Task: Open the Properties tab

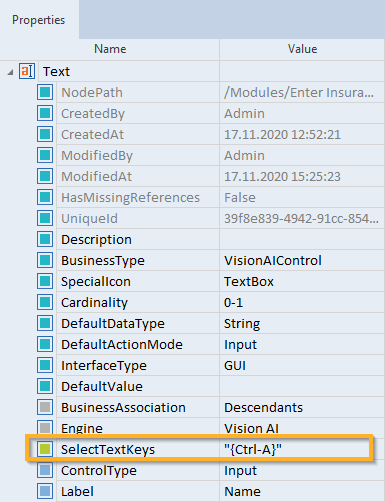Action: point(39,20)
